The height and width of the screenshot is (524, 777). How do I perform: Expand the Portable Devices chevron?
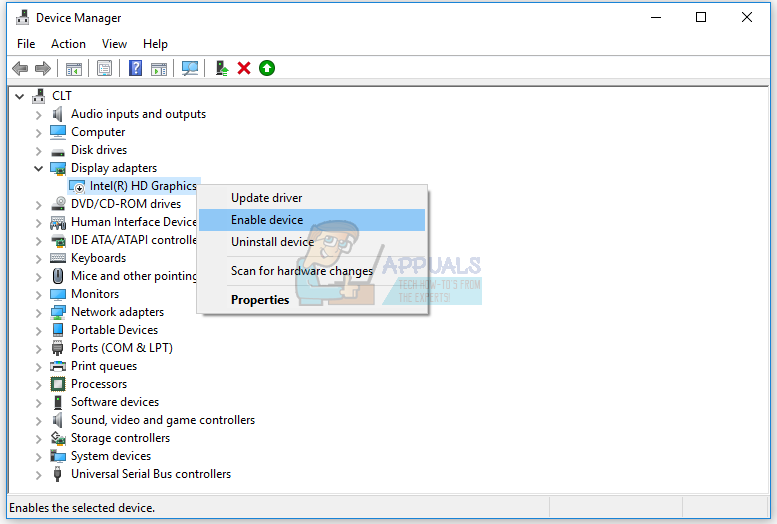coord(39,331)
